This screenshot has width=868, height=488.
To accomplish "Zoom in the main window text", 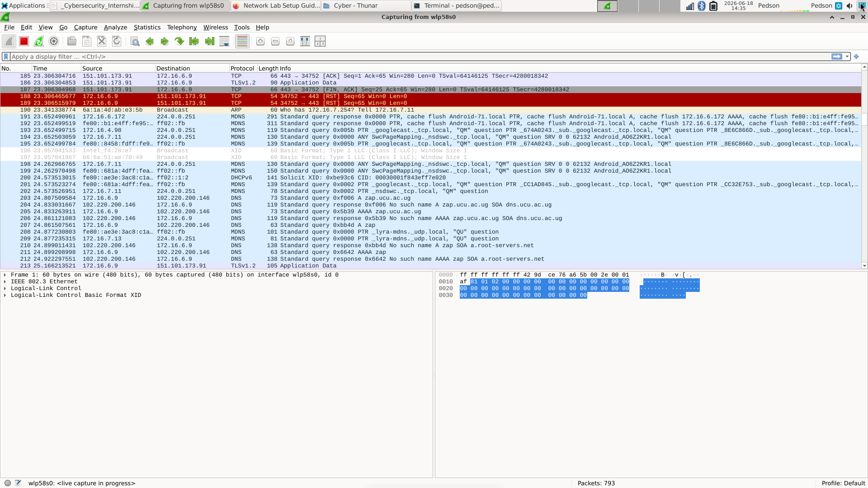I will click(260, 42).
